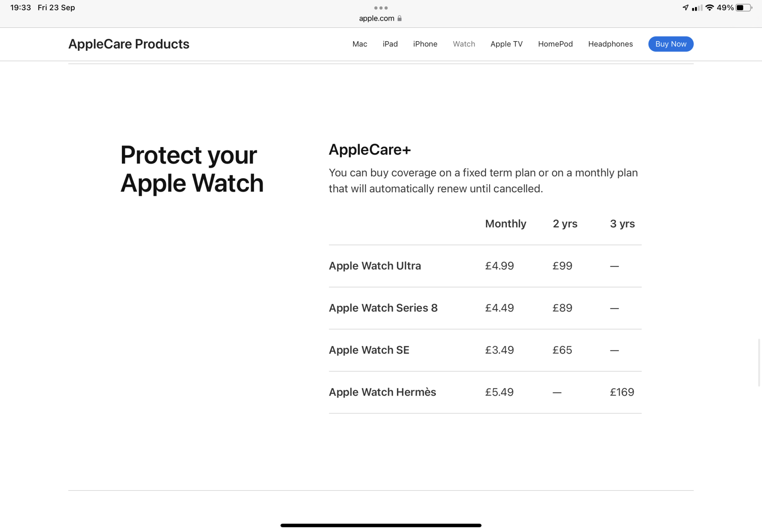
Task: Tap the home indicator bar
Action: pyautogui.click(x=381, y=525)
